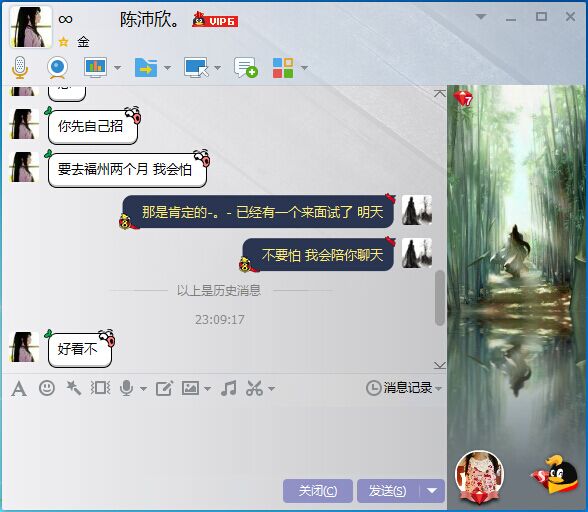The width and height of the screenshot is (588, 512).
Task: Open the font settings A icon
Action: [19, 388]
